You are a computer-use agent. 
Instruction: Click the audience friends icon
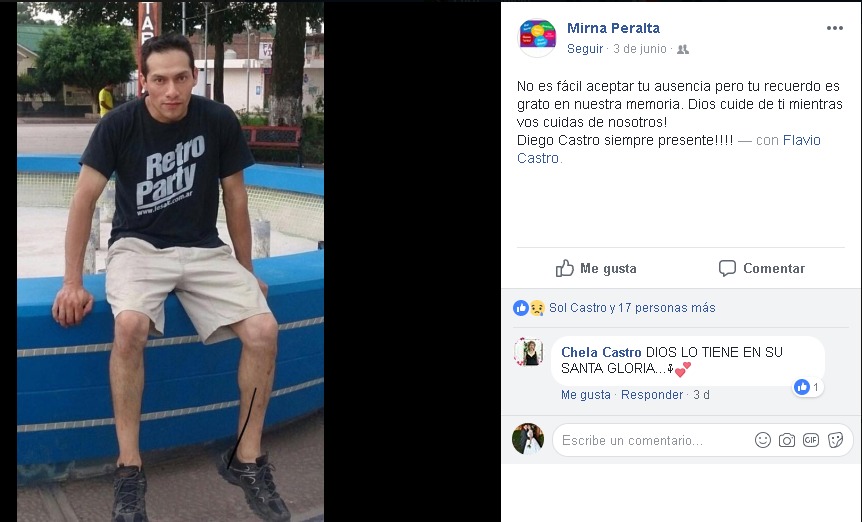click(x=683, y=49)
